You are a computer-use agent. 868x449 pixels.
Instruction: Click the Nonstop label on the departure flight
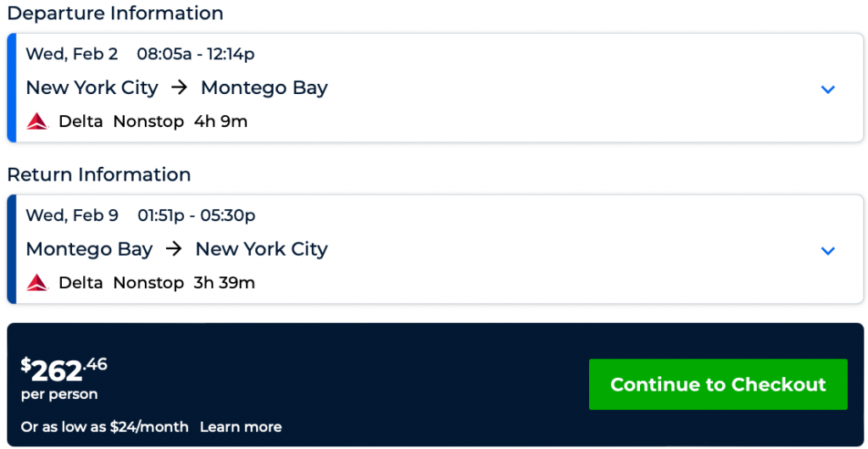tap(148, 121)
